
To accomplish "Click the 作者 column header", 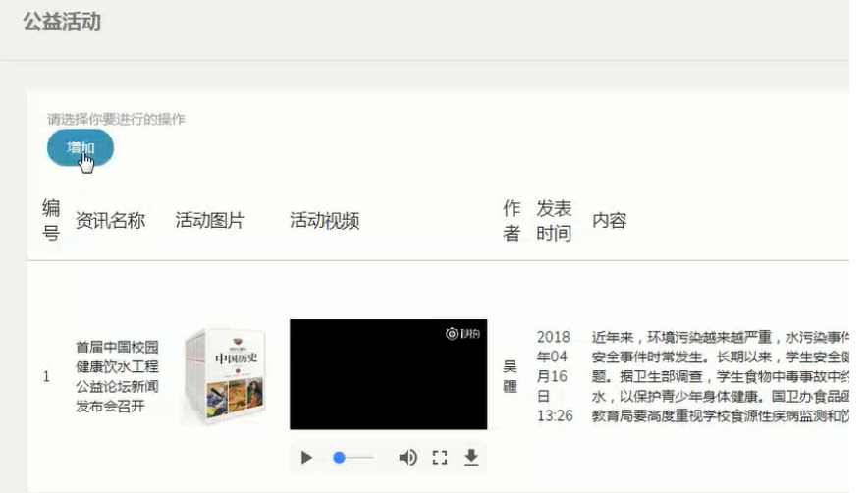I will coord(512,220).
